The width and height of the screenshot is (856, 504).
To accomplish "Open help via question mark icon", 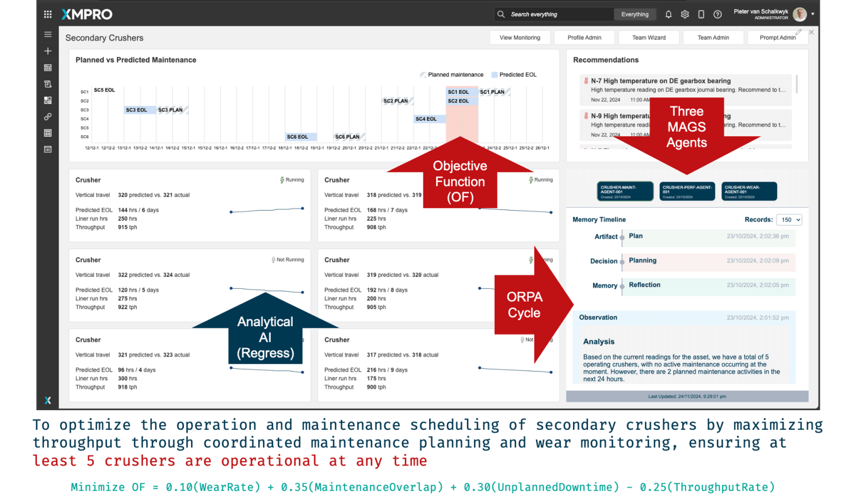I will tap(717, 14).
